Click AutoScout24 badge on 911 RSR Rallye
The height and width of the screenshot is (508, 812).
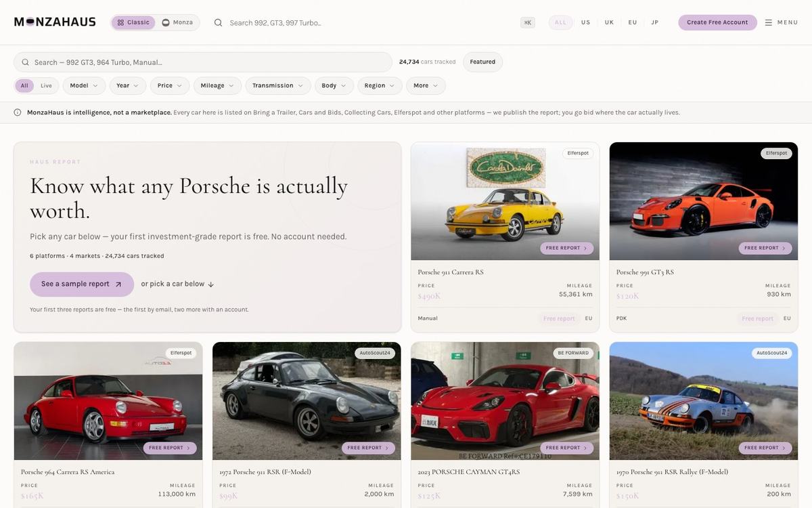[x=772, y=353]
